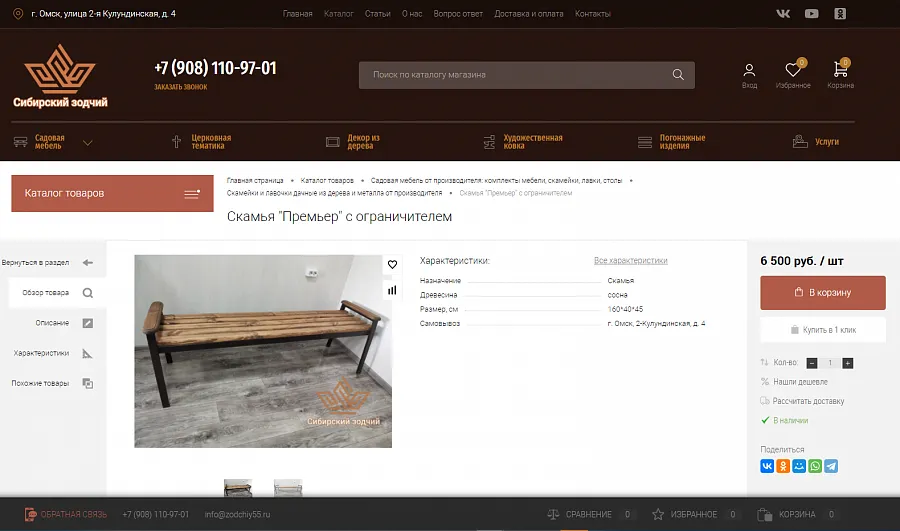Image resolution: width=900 pixels, height=531 pixels.
Task: Click the Скамейки и лавочки дачные breadcrumb
Action: 334,193
